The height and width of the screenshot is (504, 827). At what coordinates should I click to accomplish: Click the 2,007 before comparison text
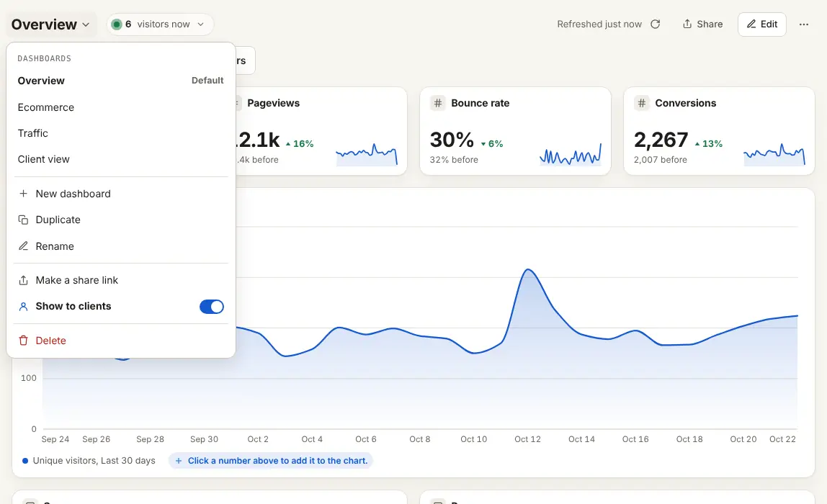point(661,160)
